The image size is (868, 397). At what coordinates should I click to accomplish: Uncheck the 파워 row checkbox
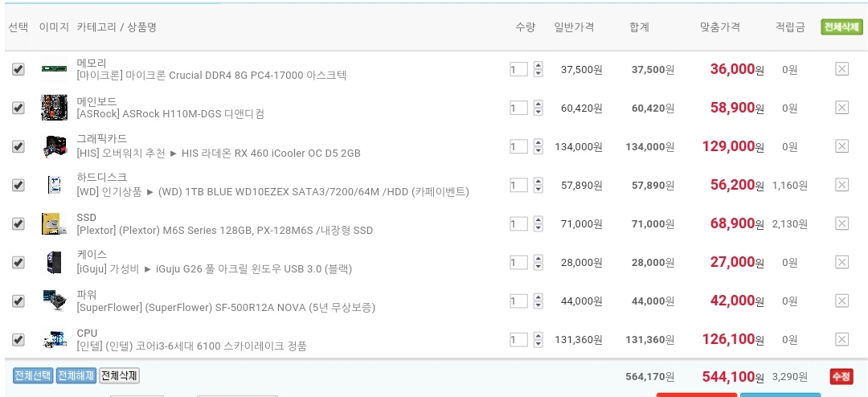point(18,301)
